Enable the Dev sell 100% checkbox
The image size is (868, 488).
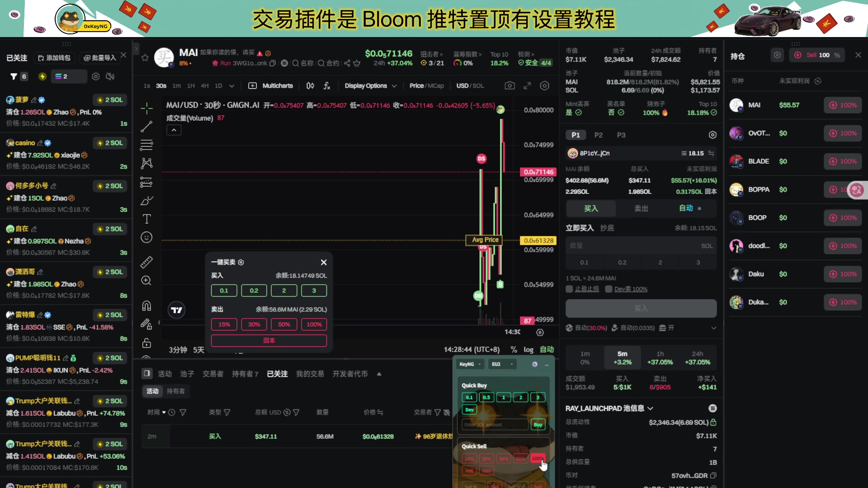pyautogui.click(x=609, y=289)
